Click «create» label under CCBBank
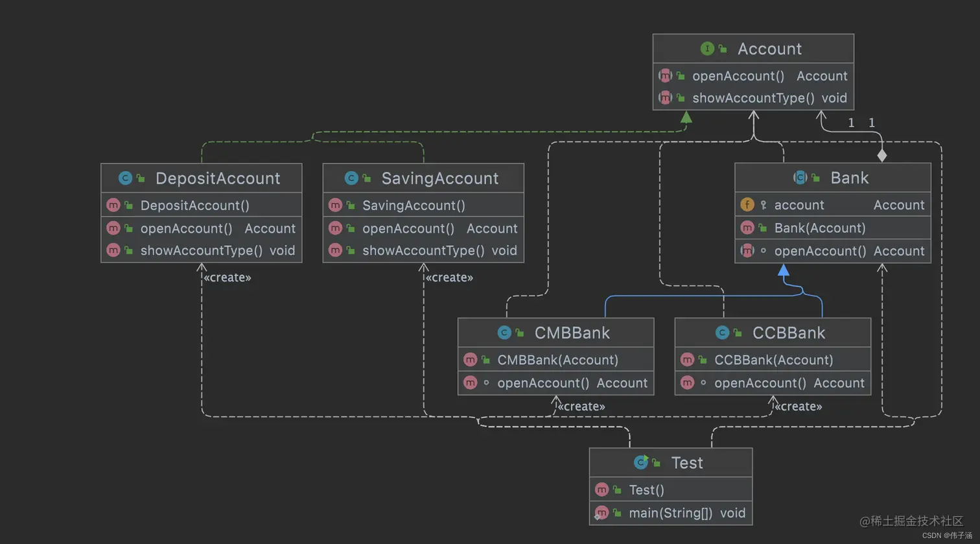The height and width of the screenshot is (544, 980). point(799,407)
